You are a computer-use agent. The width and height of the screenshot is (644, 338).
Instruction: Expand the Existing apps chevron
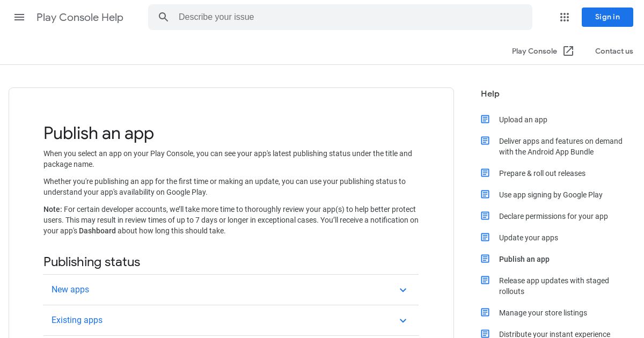tap(403, 321)
